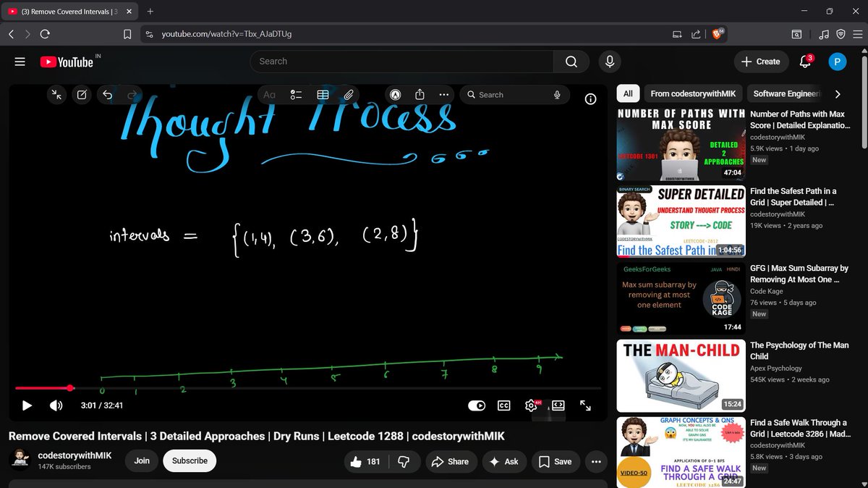Viewport: 868px width, 488px height.
Task: Show video info cards icon
Action: click(590, 100)
